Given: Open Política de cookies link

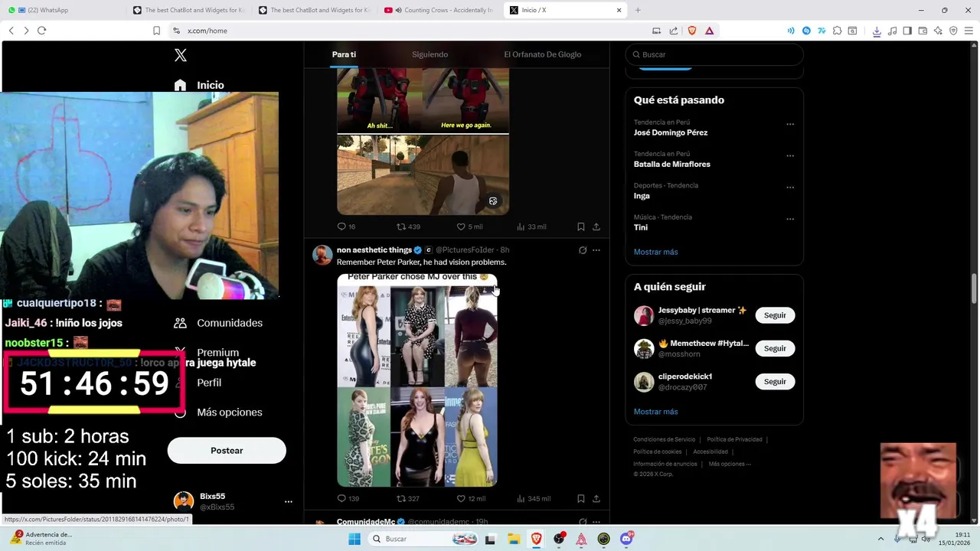Looking at the screenshot, I should [x=657, y=452].
